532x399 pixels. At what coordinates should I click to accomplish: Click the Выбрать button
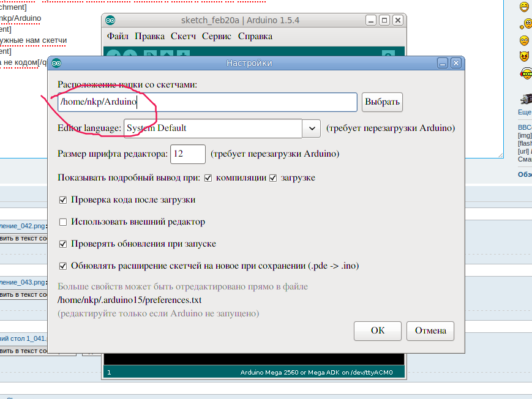[382, 102]
